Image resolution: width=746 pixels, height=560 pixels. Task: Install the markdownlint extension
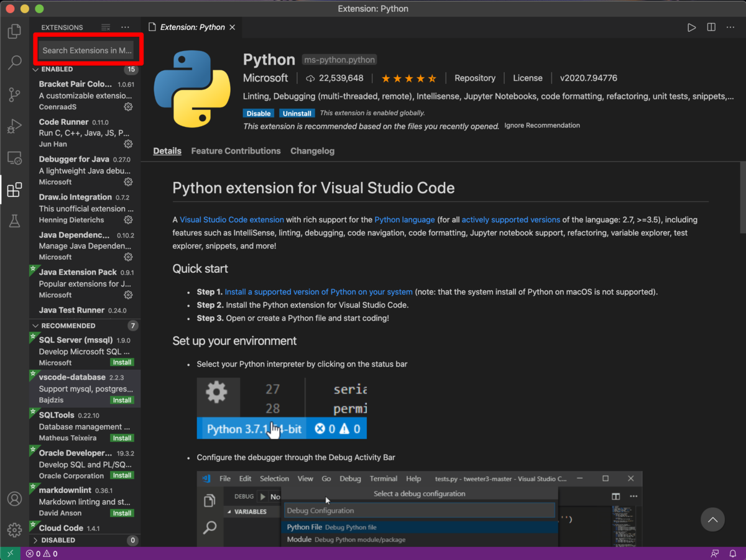[122, 513]
